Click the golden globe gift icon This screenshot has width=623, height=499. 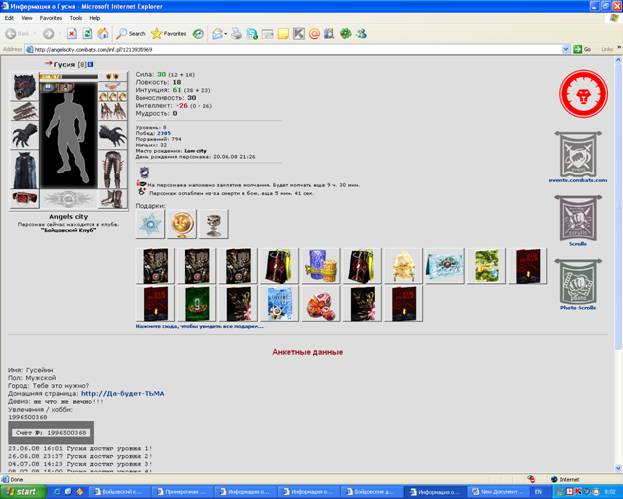[x=182, y=224]
